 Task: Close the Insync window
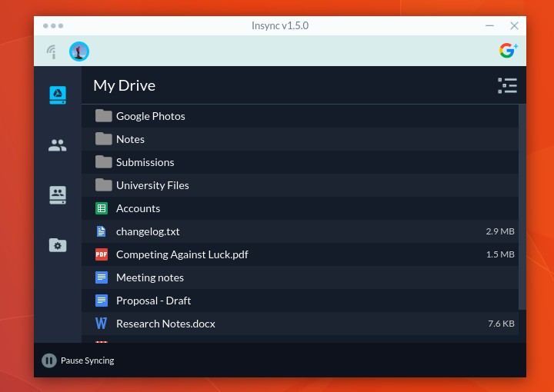coord(515,26)
